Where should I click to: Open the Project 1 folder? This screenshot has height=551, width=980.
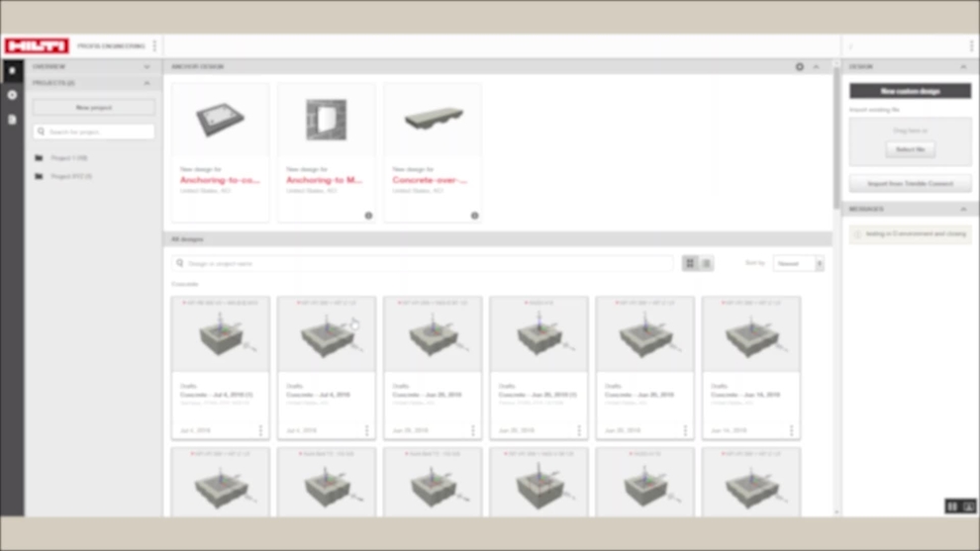pyautogui.click(x=68, y=158)
